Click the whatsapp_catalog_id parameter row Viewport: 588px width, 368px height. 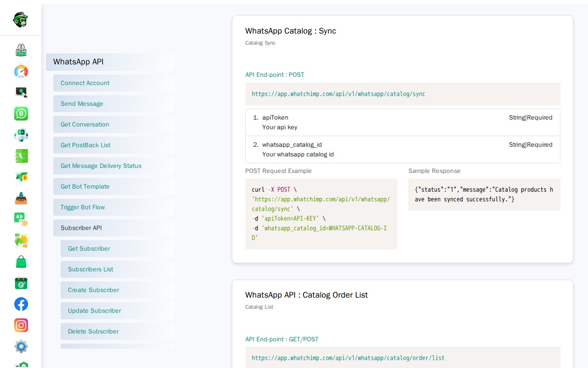403,149
